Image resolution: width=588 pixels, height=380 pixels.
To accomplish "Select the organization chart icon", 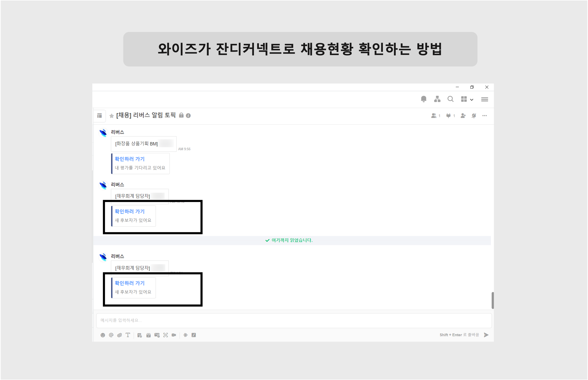I will click(437, 99).
